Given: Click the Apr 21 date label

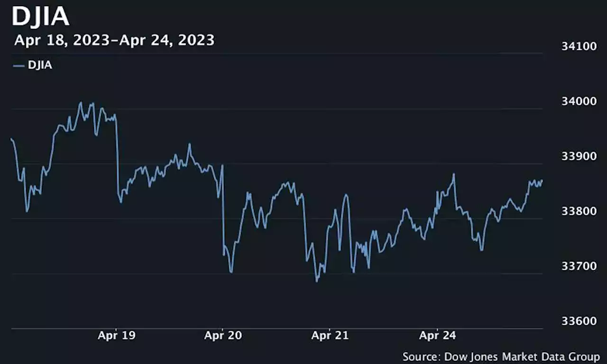Looking at the screenshot, I should (330, 336).
